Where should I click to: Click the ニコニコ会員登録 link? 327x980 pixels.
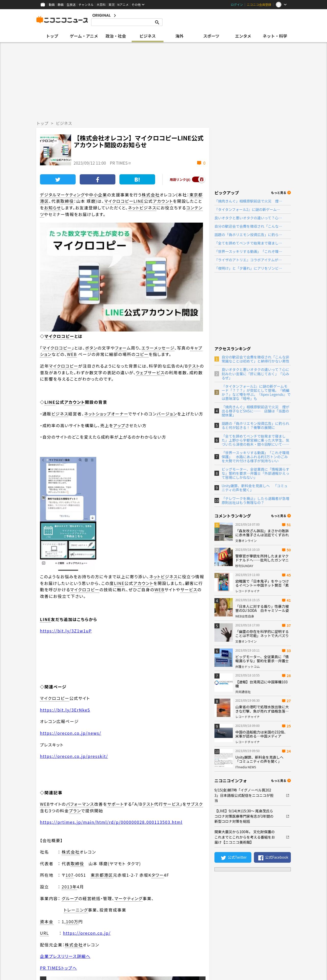tap(259, 5)
